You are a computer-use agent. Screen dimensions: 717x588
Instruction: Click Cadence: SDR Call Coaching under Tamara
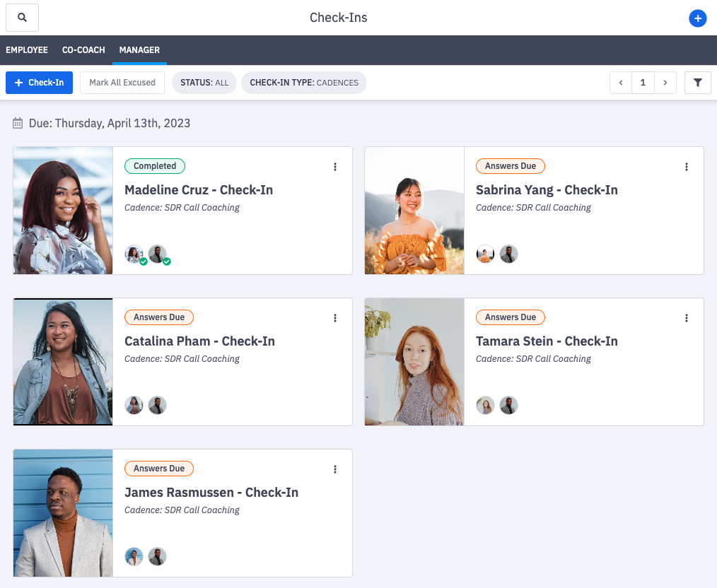click(x=533, y=358)
